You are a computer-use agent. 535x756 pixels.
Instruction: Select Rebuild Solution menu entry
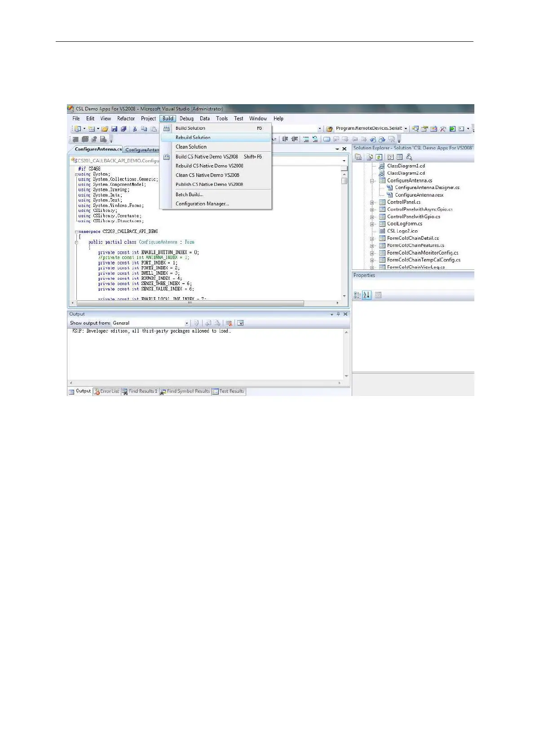(x=216, y=137)
